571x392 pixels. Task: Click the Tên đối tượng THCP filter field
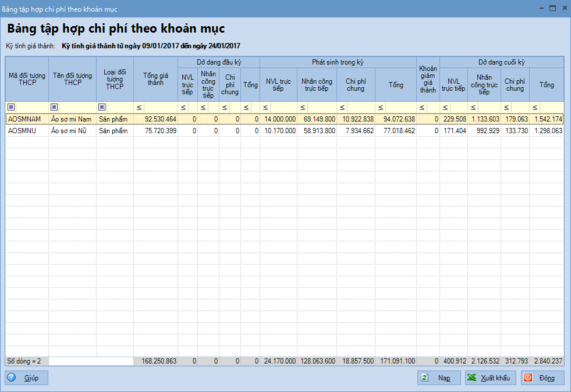77,107
